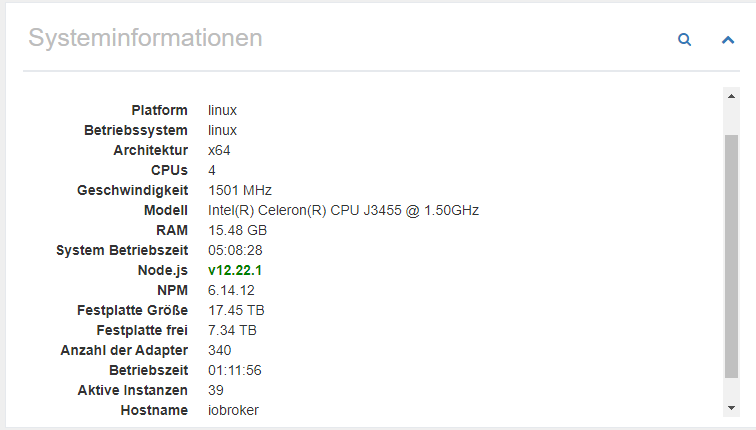Screen dimensions: 756x430
Task: Click the Platform label
Action: 160,110
